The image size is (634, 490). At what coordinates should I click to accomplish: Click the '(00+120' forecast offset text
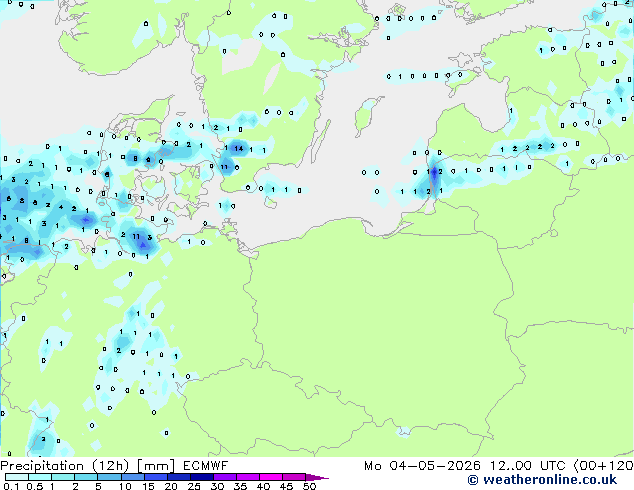(604, 466)
